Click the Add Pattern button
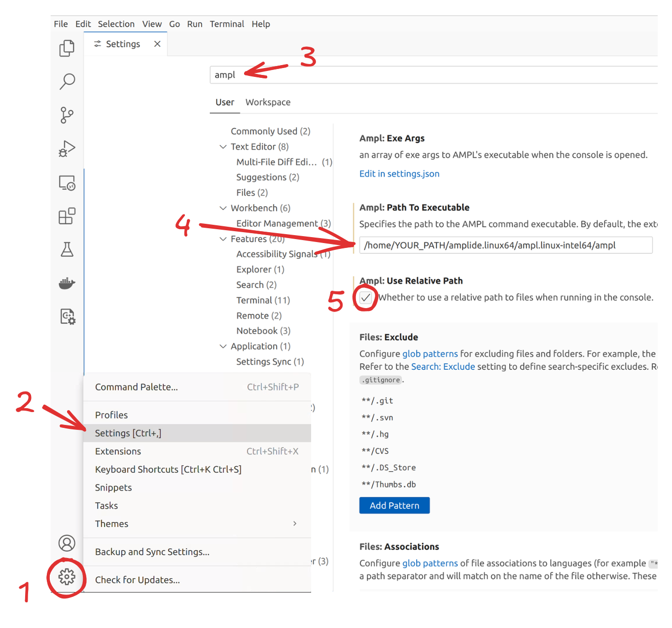The image size is (672, 628). click(x=394, y=506)
